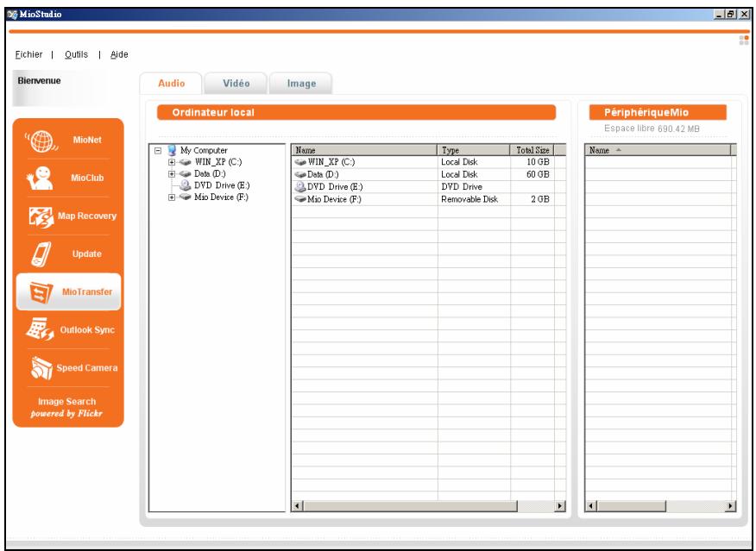Click Data (D:) drive icon in file list
The height and width of the screenshot is (551, 756).
point(300,174)
